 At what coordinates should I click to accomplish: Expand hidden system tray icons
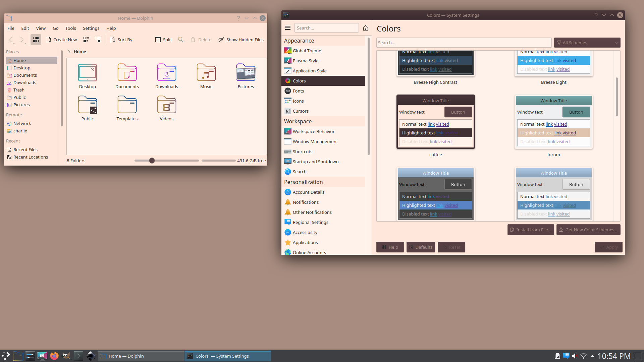[x=592, y=356]
